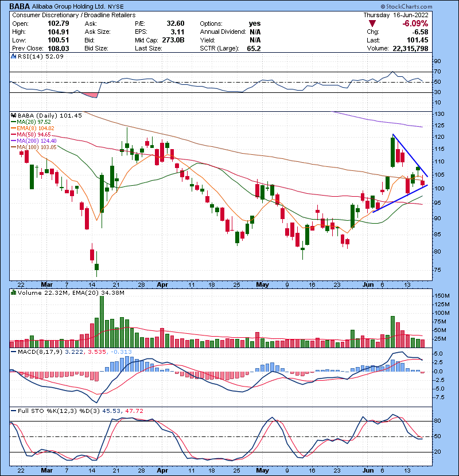The width and height of the screenshot is (459, 476).
Task: Select the percent change -6.09%
Action: point(415,24)
